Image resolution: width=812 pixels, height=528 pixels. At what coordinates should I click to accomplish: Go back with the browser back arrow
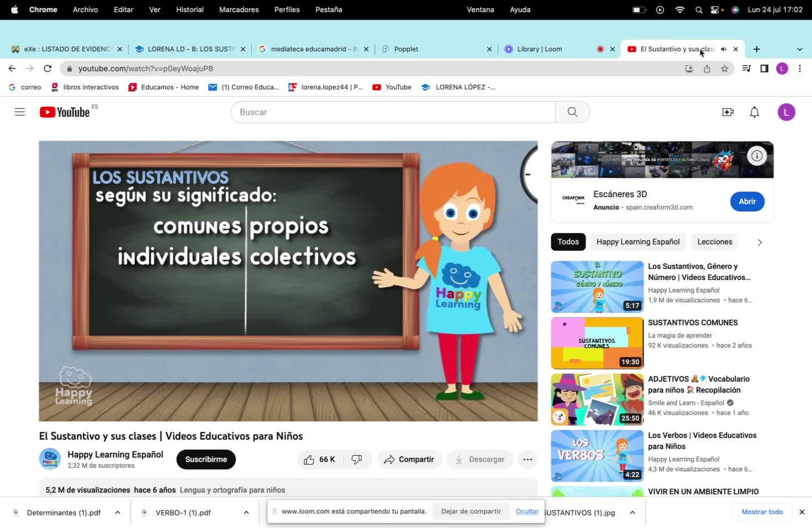point(12,68)
